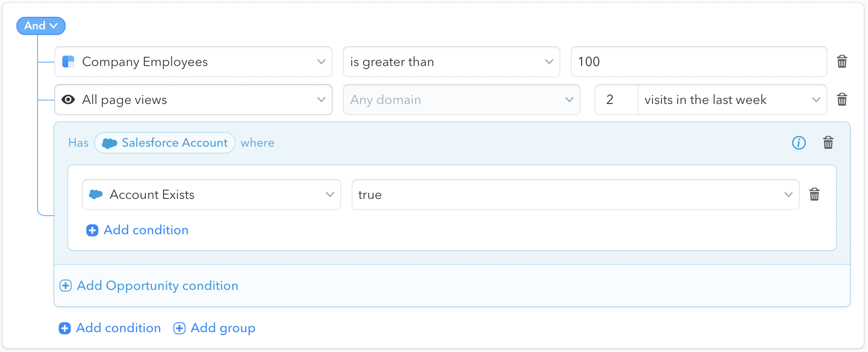Toggle the And operator pill
The width and height of the screenshot is (868, 352).
tap(41, 26)
